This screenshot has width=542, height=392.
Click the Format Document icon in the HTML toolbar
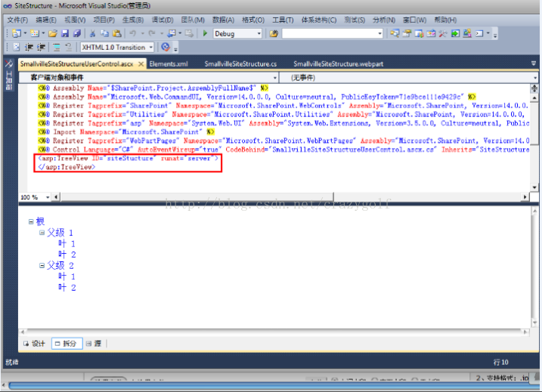pyautogui.click(x=16, y=47)
